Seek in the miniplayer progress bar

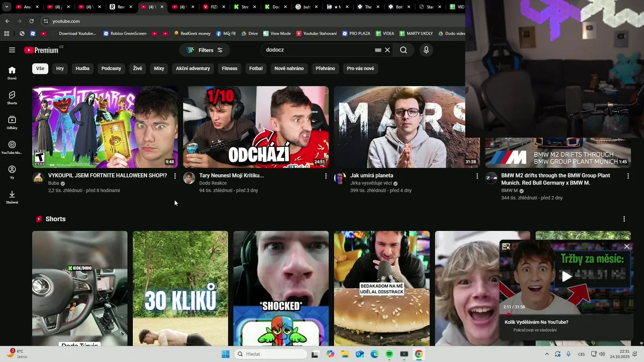click(566, 314)
